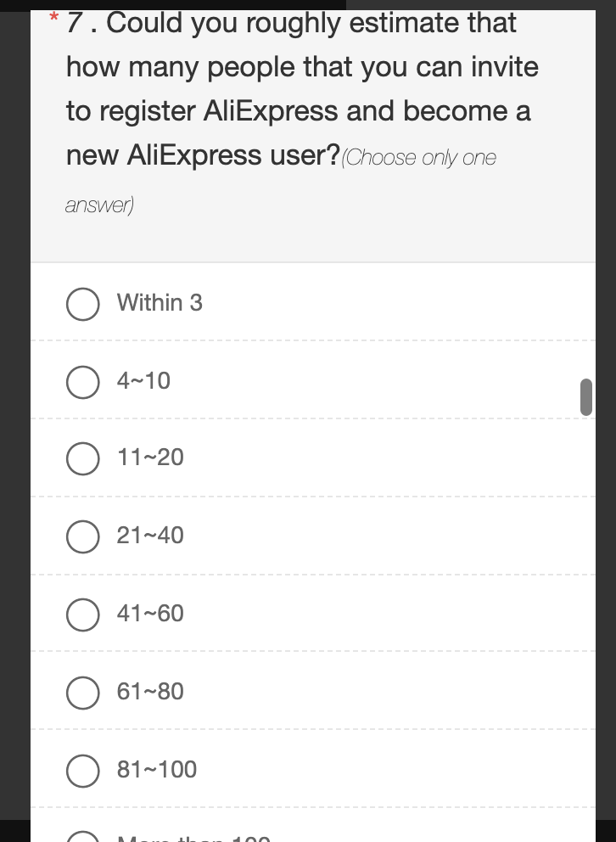Click the 'Within 3' option label text

point(160,303)
